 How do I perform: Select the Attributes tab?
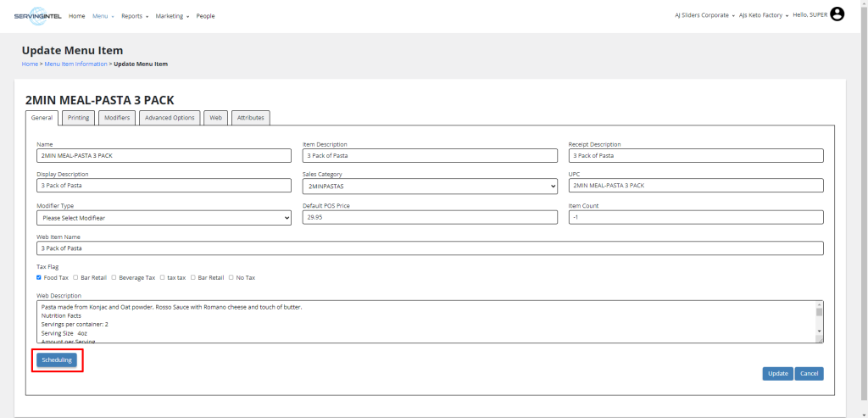coord(250,118)
